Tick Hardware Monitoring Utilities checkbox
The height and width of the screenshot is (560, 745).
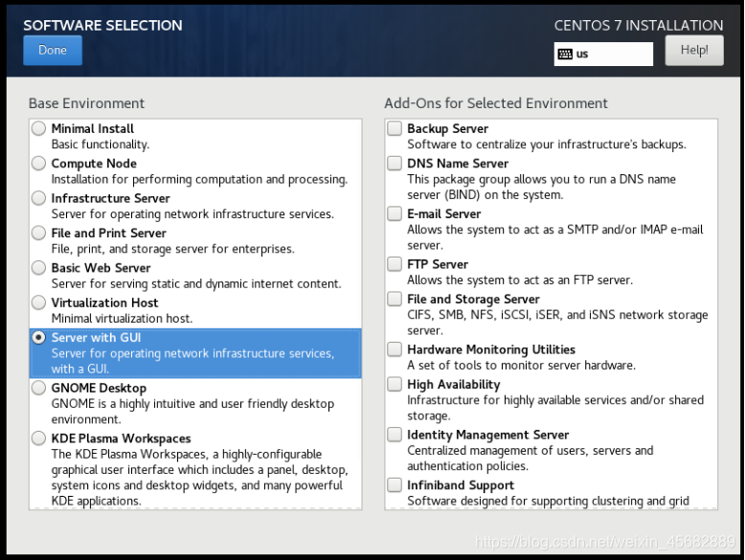click(395, 349)
